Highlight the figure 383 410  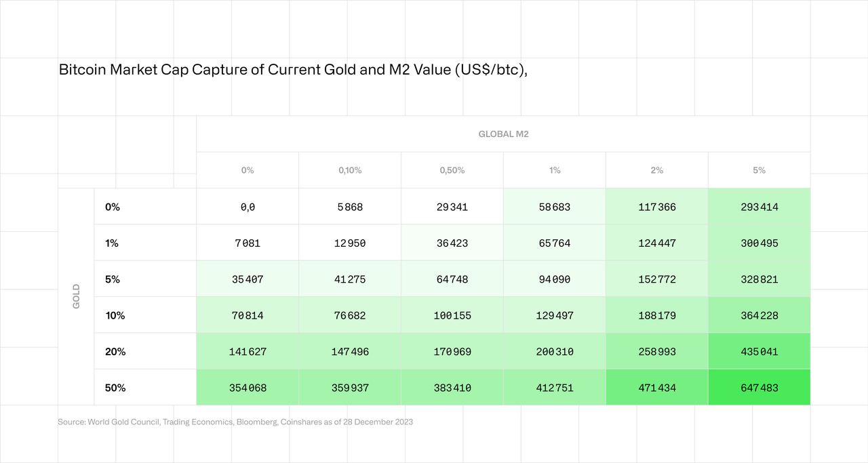pyautogui.click(x=452, y=388)
